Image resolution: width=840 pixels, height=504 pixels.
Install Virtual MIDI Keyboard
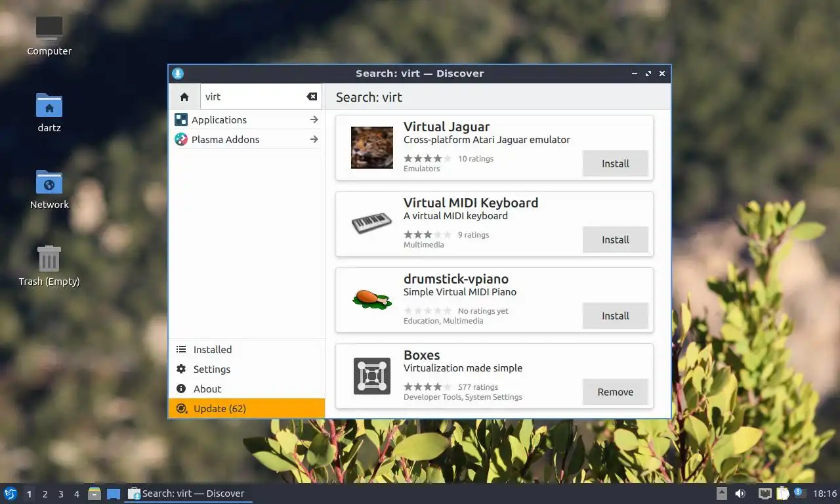tap(616, 240)
